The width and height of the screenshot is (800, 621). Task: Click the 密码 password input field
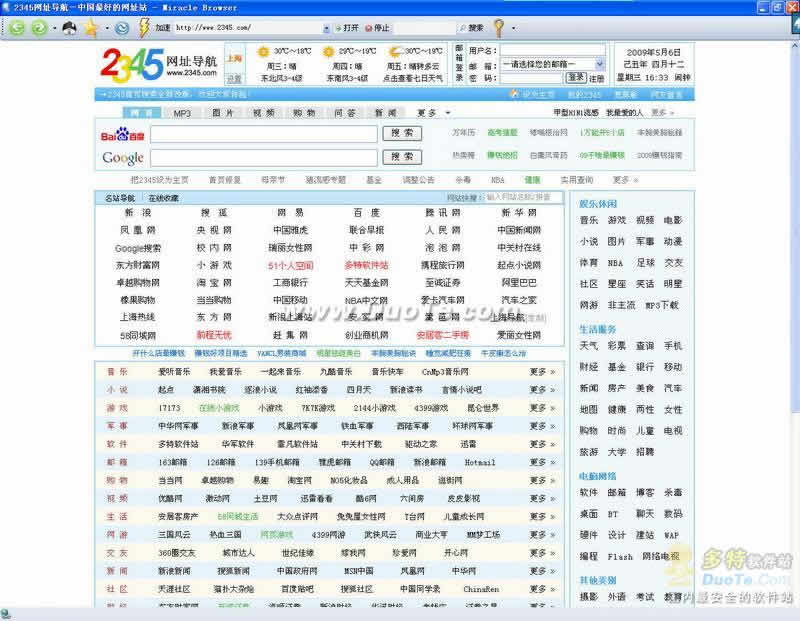532,78
